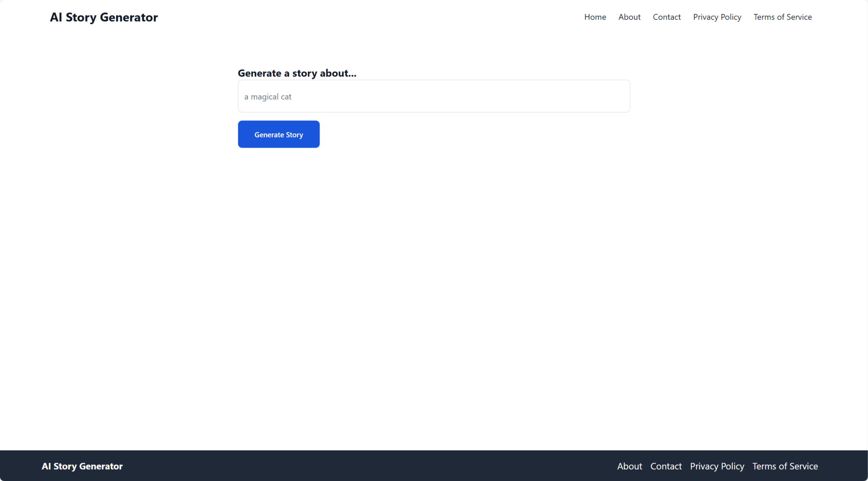868x481 pixels.
Task: Open Privacy Policy in the top navigation
Action: 717,17
